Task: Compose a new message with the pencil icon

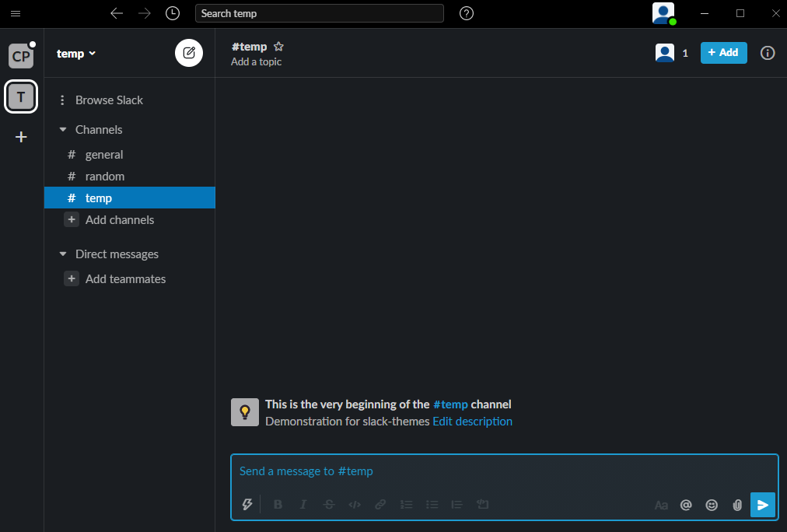Action: click(x=189, y=53)
